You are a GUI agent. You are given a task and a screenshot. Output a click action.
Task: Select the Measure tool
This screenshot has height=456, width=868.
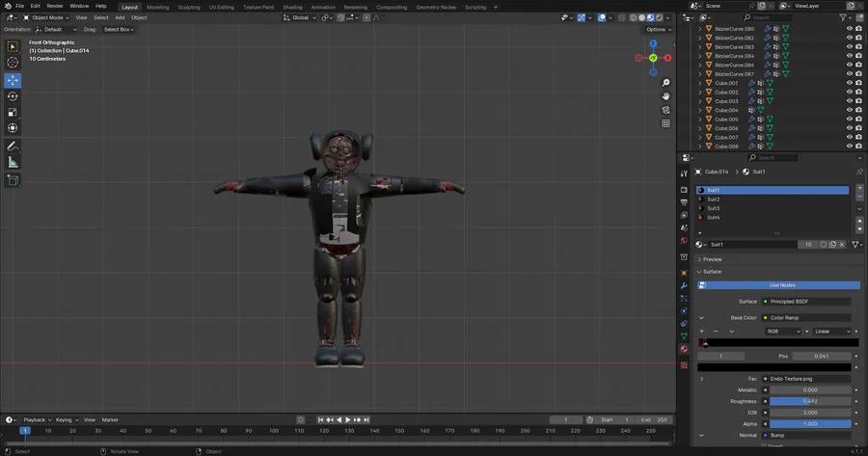coord(13,162)
